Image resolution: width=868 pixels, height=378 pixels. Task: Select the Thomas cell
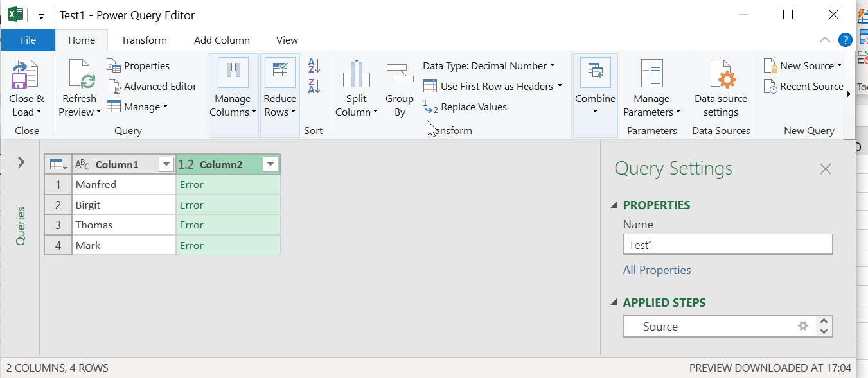coord(124,225)
